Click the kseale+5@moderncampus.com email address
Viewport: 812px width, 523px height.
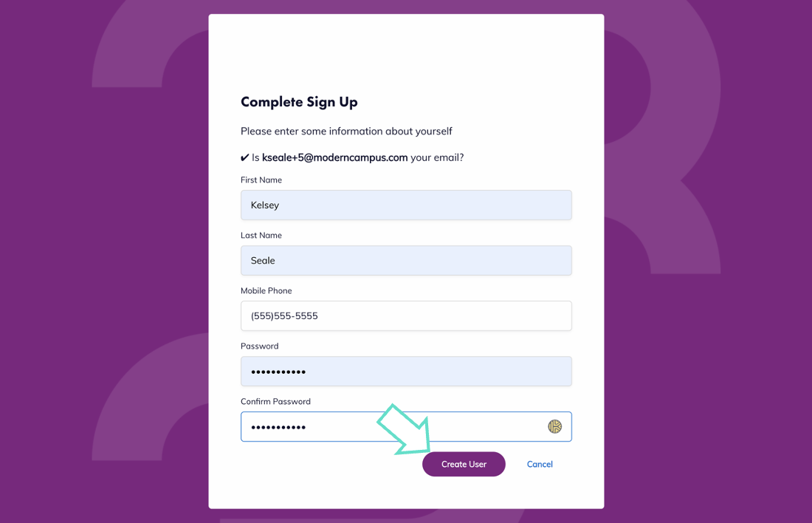pyautogui.click(x=334, y=157)
